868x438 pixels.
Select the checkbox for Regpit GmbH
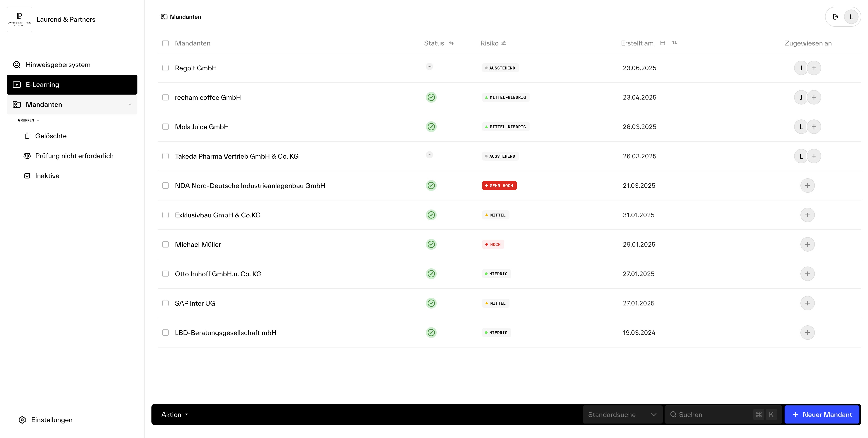coord(165,68)
